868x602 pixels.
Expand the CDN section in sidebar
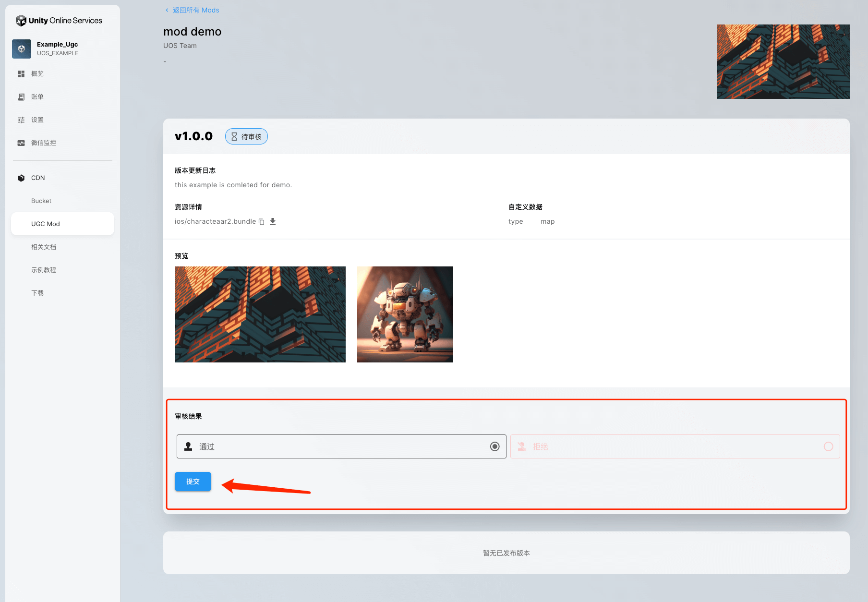[x=38, y=178]
